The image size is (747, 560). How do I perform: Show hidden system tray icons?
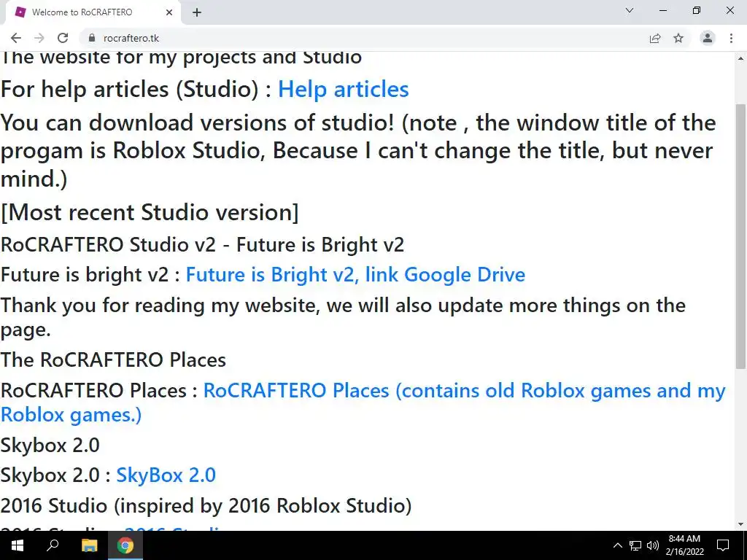617,545
